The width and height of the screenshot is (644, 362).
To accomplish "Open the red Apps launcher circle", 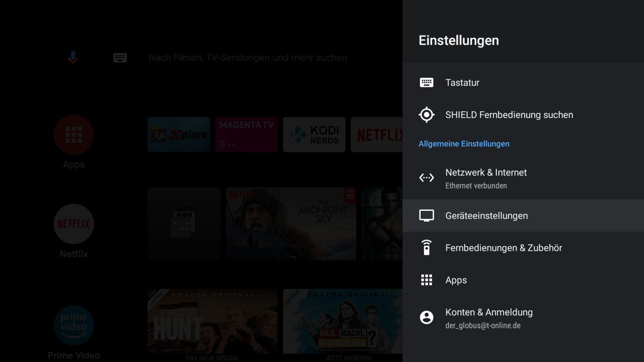I will pos(73,135).
